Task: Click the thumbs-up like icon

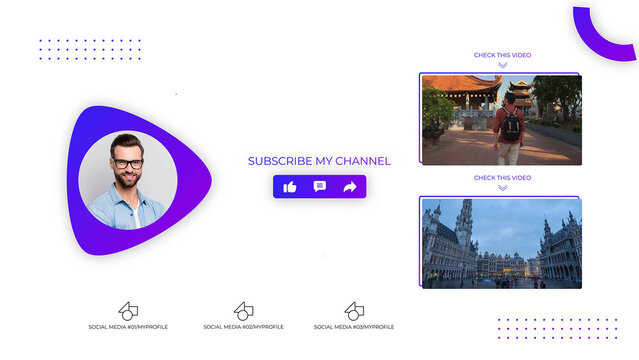Action: 290,187
